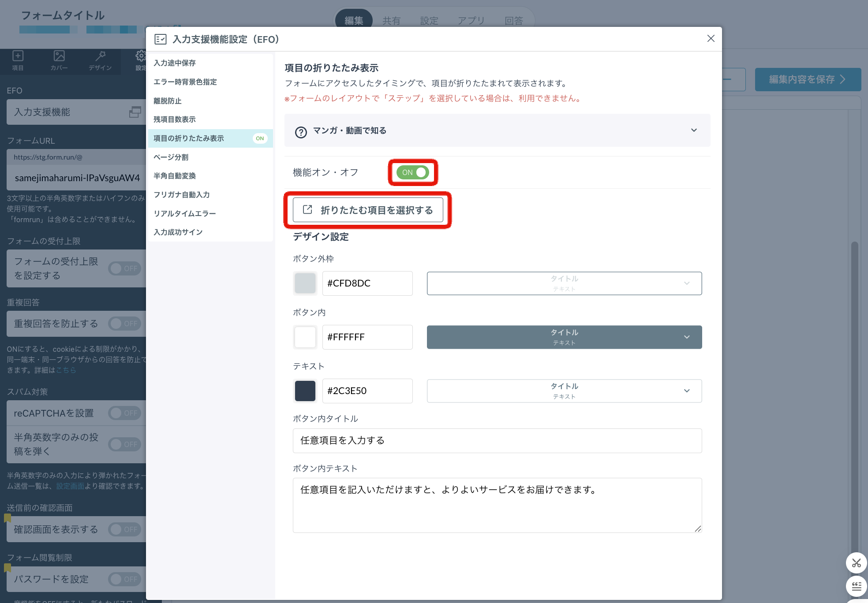Image resolution: width=868 pixels, height=603 pixels.
Task: Toggle パスワードを設定 switch
Action: coord(125,579)
